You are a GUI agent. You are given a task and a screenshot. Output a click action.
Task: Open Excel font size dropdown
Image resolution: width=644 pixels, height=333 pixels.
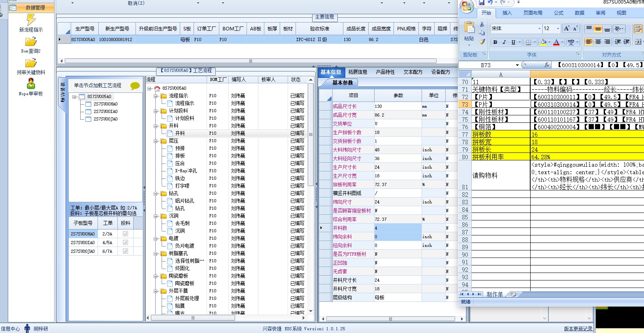coord(558,28)
